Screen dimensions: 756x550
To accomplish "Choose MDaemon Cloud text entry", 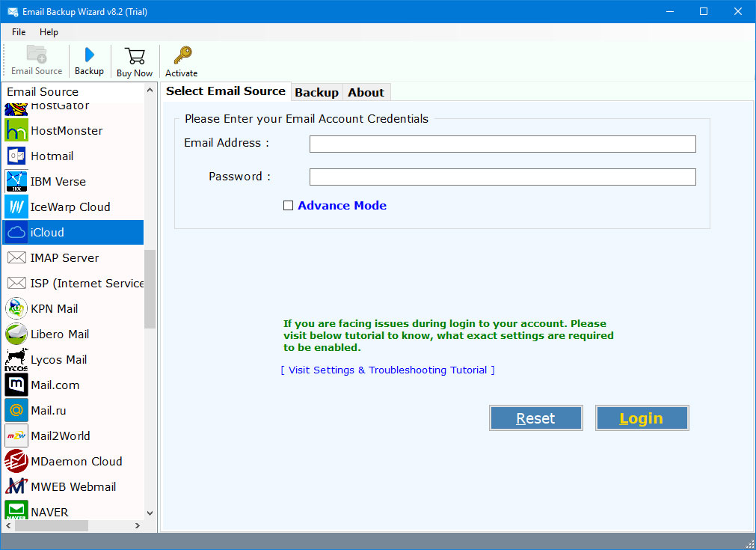I will click(76, 461).
